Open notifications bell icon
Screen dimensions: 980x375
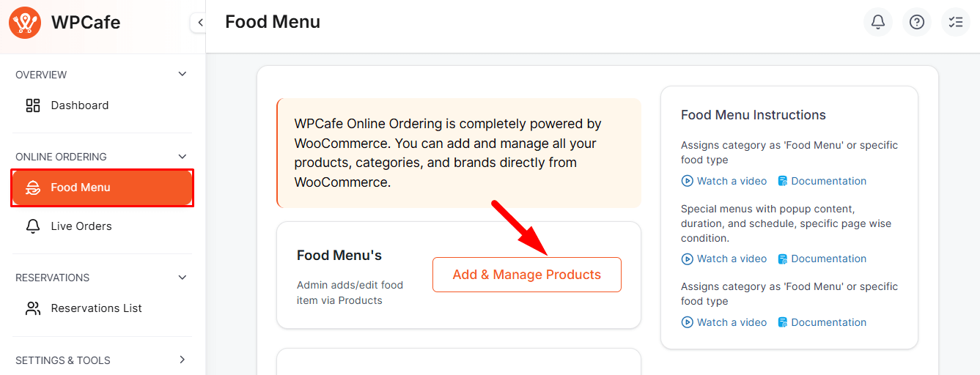[x=877, y=22]
